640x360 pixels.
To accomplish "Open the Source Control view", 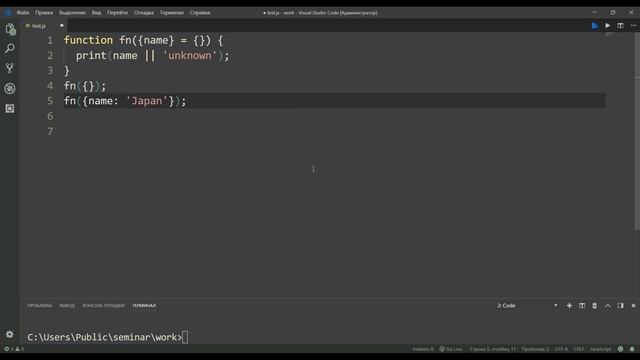I will pyautogui.click(x=10, y=68).
